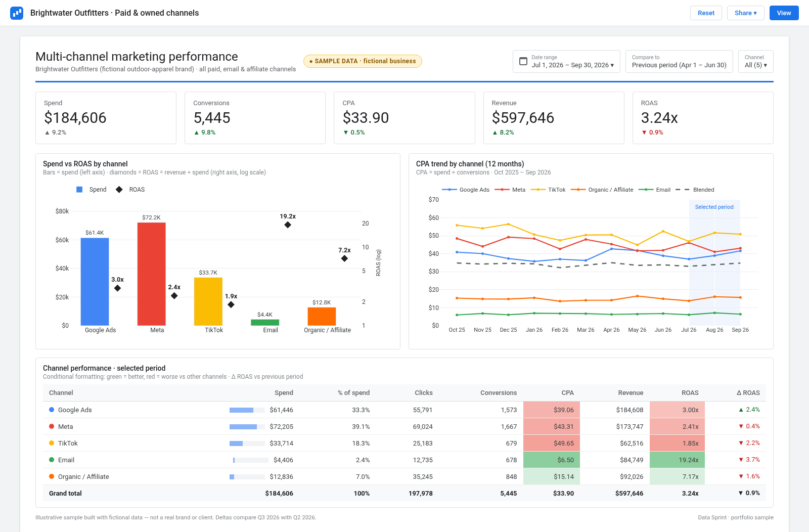Click the blue Spend legend square
Screen dimensions: 809x532
(79, 190)
